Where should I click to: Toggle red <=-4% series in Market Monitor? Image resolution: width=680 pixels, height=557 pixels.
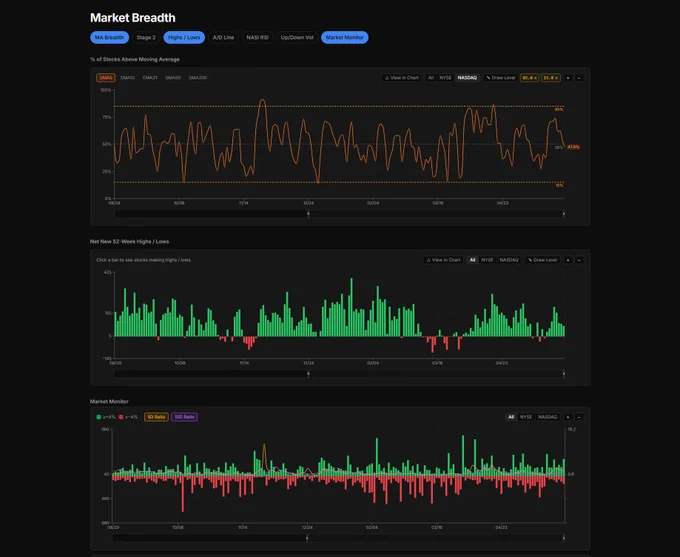[128, 417]
